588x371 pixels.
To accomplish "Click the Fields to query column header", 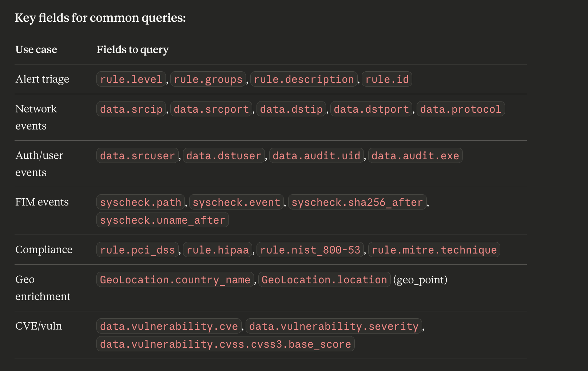I will coord(132,49).
